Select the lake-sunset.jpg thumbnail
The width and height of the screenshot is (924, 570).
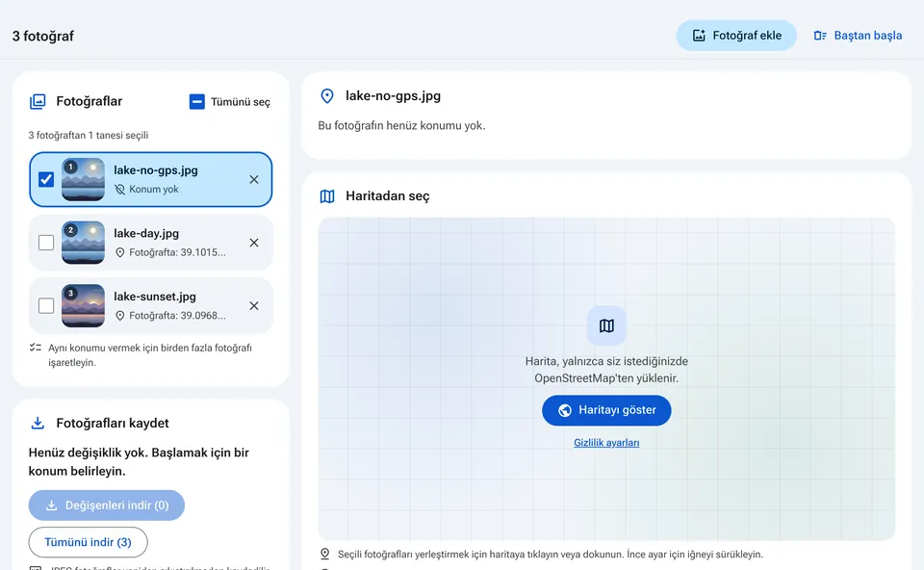click(x=83, y=306)
